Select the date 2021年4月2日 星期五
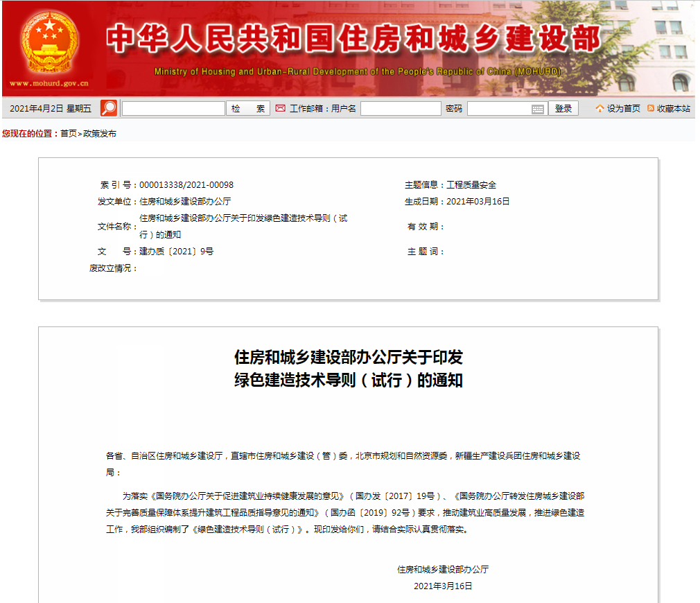This screenshot has width=700, height=603. click(51, 108)
